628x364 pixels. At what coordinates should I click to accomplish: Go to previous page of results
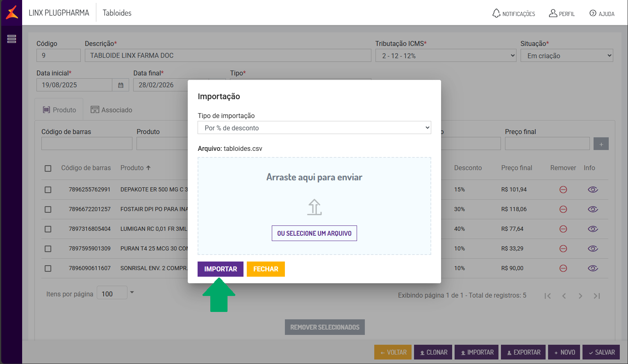coord(564,296)
